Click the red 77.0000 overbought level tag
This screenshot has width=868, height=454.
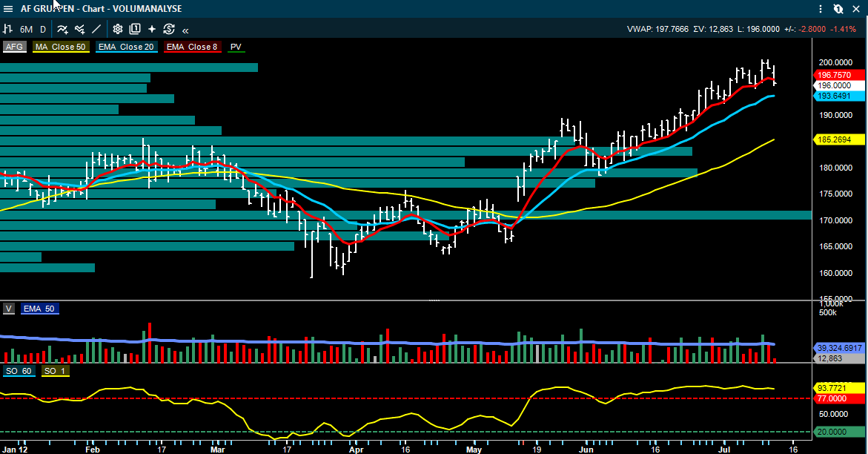click(x=838, y=398)
